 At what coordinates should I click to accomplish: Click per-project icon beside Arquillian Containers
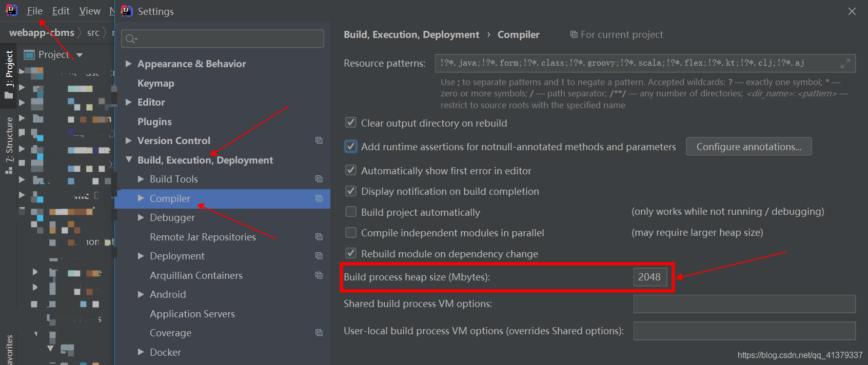319,275
